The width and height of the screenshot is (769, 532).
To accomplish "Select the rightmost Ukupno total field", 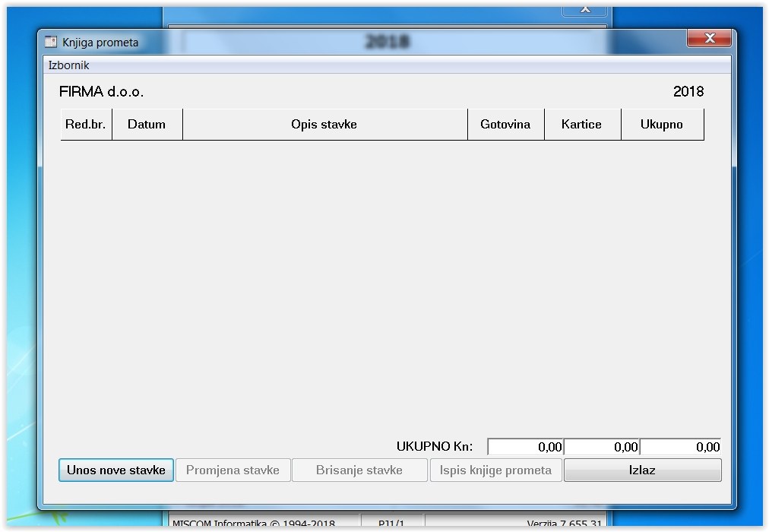I will pos(681,447).
